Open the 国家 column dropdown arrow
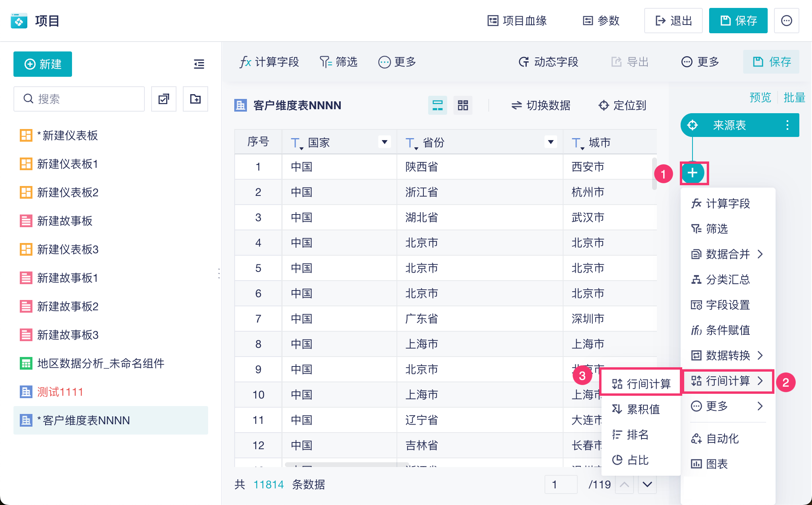This screenshot has width=812, height=505. coord(384,142)
